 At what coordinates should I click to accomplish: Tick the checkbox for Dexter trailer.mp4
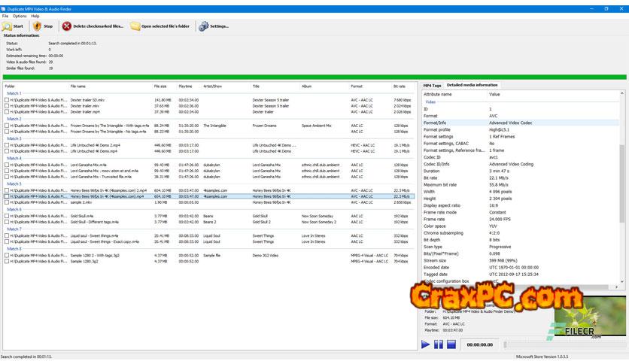(x=7, y=112)
